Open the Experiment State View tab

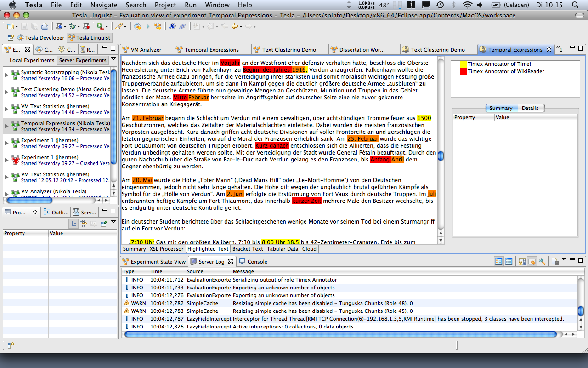click(154, 261)
